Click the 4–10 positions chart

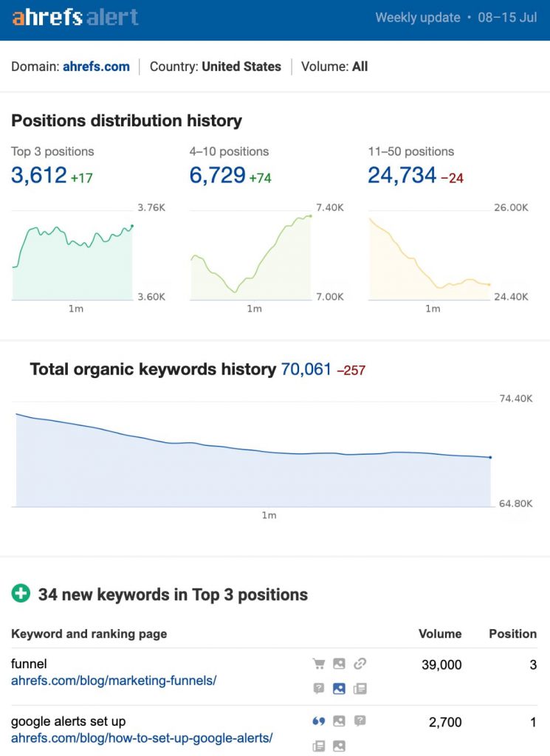coord(251,255)
